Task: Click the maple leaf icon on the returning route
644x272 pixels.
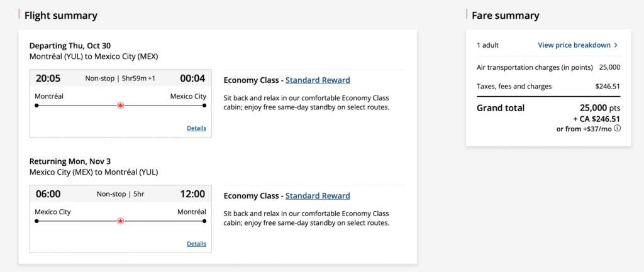Action: (x=121, y=221)
